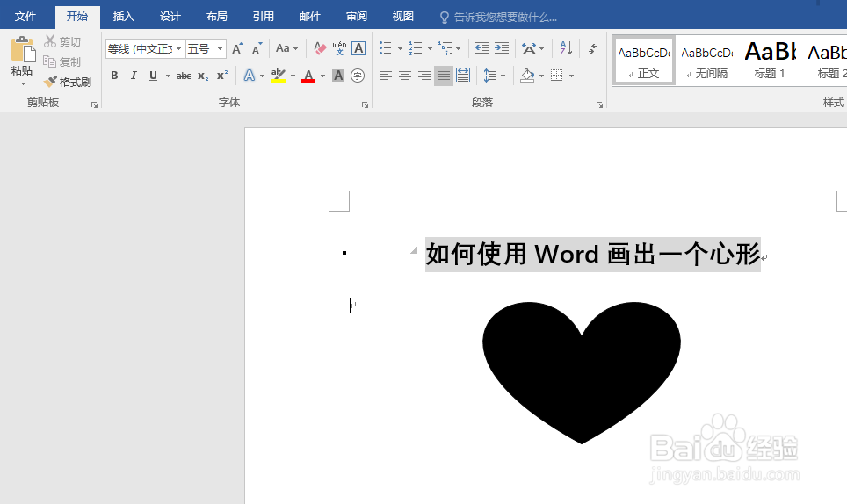847x504 pixels.
Task: Open paragraph dialog launcher
Action: coord(599,105)
